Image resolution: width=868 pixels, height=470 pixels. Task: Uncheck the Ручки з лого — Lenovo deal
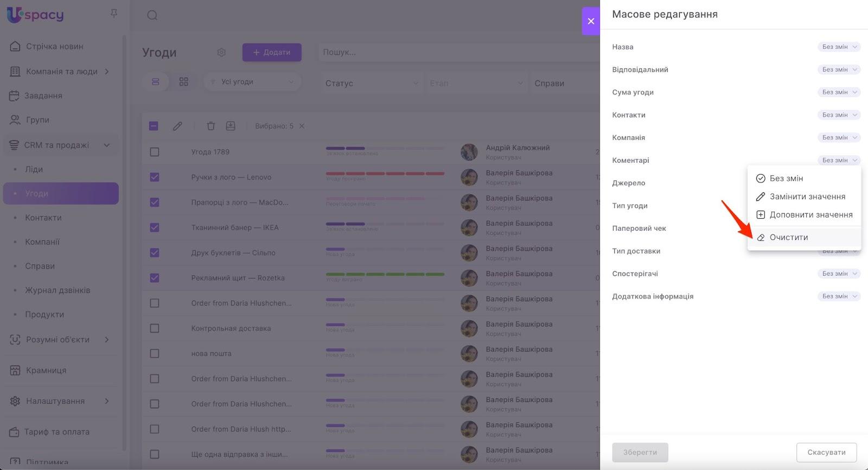point(155,177)
